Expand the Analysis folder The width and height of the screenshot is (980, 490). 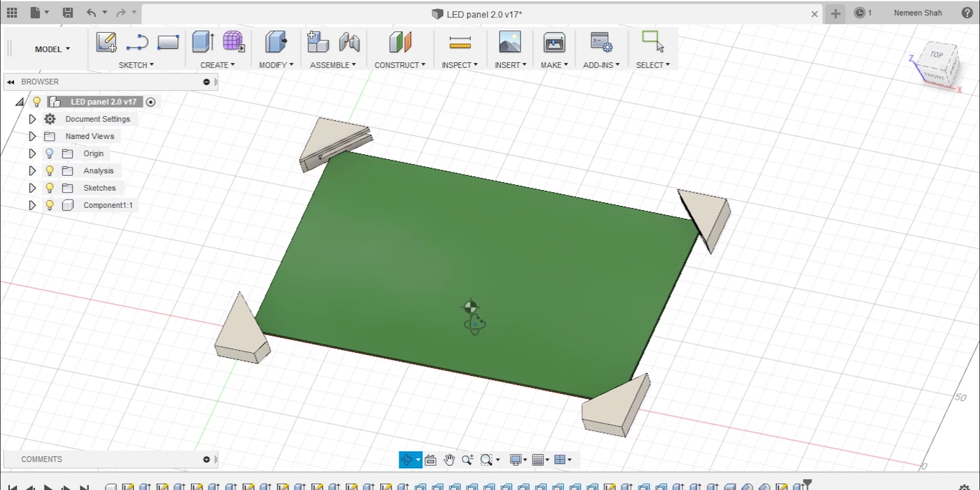click(32, 170)
